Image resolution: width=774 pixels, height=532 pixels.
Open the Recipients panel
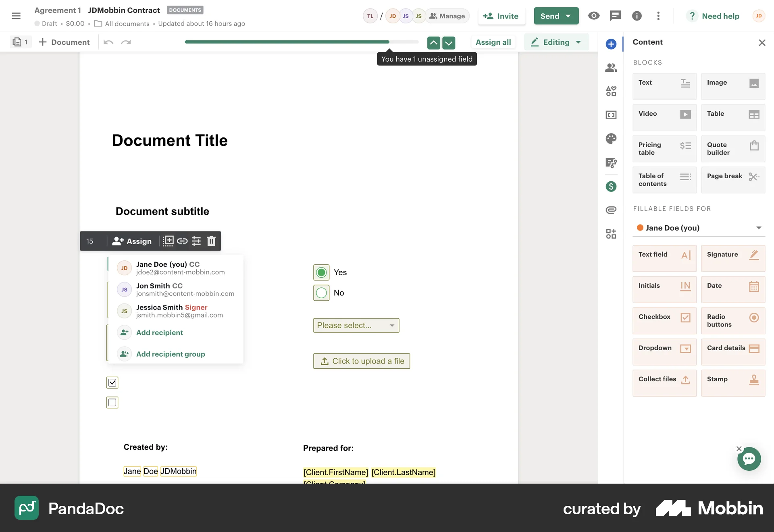pos(611,68)
